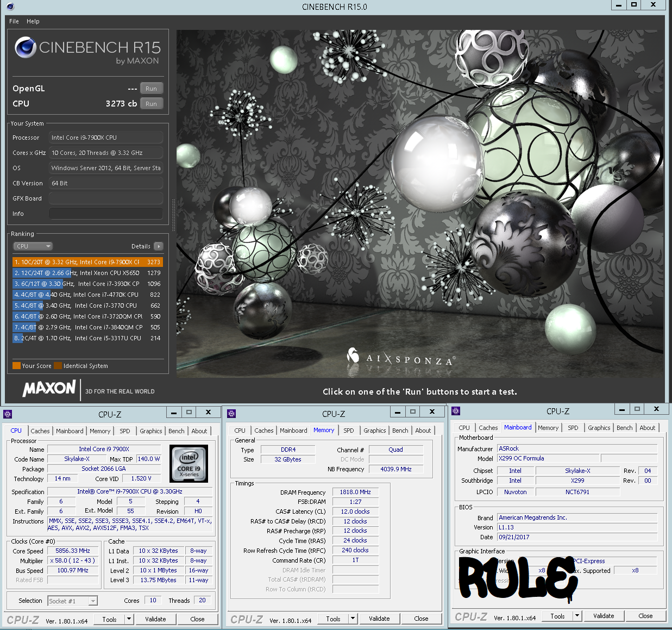
Task: Click DRAM Frequency value 1818.0 MHz
Action: (355, 492)
